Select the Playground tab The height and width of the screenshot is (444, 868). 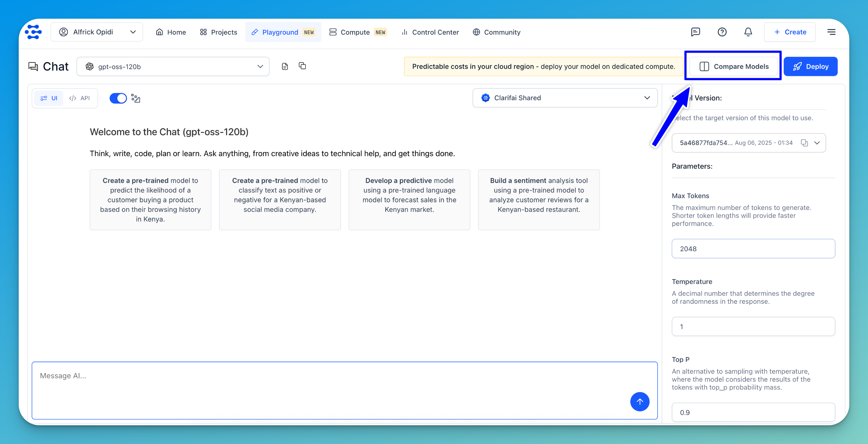pyautogui.click(x=283, y=32)
